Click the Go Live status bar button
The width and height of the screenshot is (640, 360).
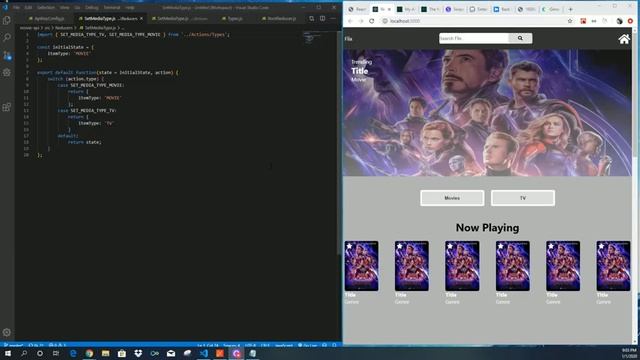[x=307, y=345]
